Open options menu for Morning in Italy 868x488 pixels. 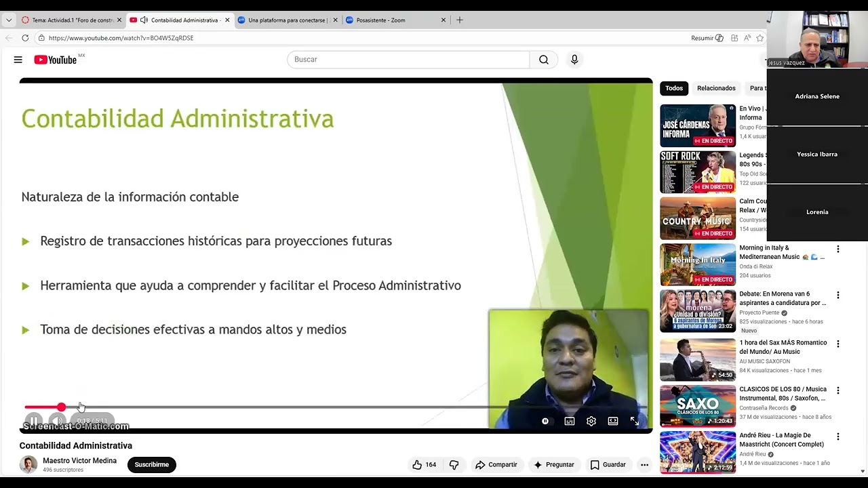[837, 249]
